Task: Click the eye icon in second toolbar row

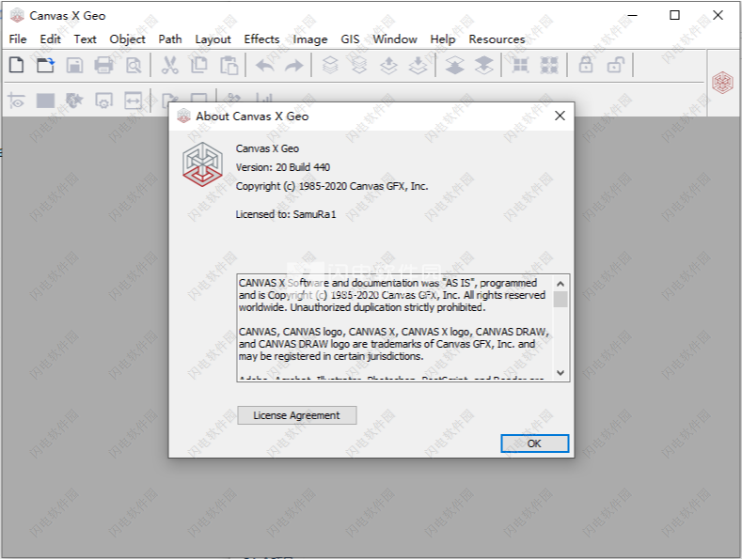Action: (x=17, y=101)
